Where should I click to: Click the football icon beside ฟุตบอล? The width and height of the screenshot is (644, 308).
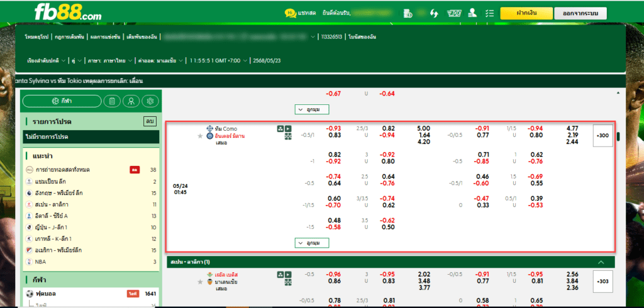pyautogui.click(x=29, y=294)
